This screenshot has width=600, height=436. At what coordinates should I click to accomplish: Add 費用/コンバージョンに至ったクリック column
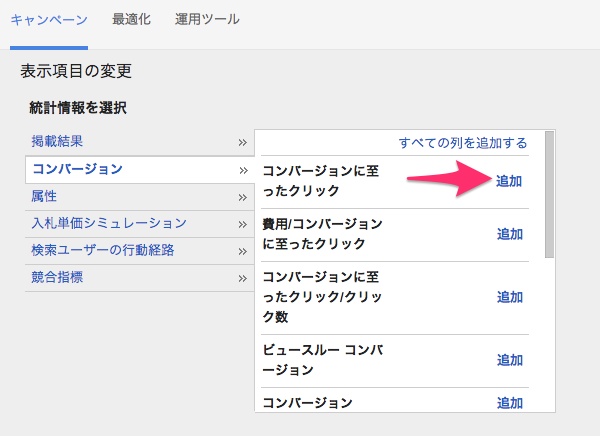510,234
